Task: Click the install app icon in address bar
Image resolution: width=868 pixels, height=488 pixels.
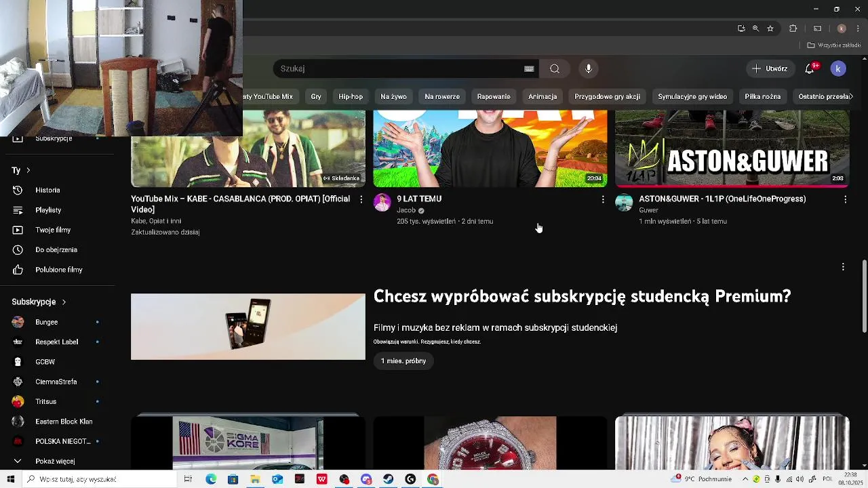Action: [741, 28]
